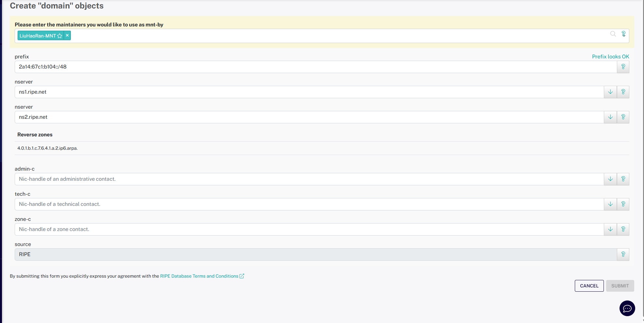This screenshot has height=323, width=644.
Task: Open help for the mnt-by maintainers field
Action: pyautogui.click(x=623, y=34)
